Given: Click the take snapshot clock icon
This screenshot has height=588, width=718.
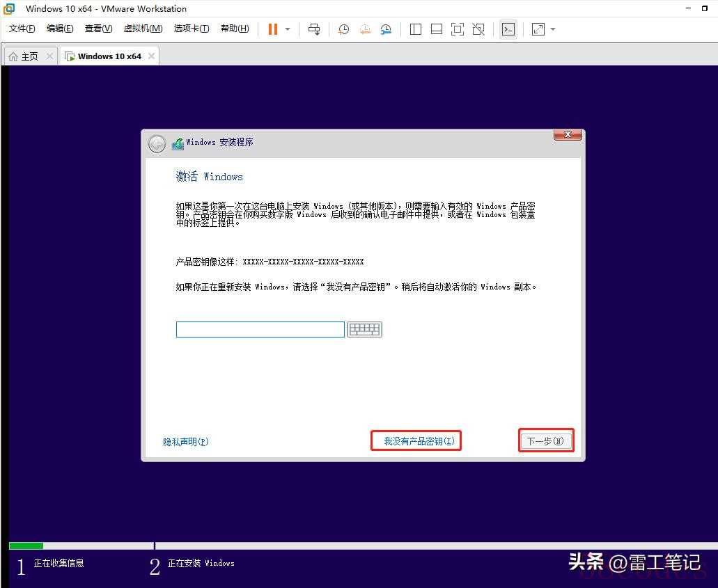Looking at the screenshot, I should [x=343, y=29].
